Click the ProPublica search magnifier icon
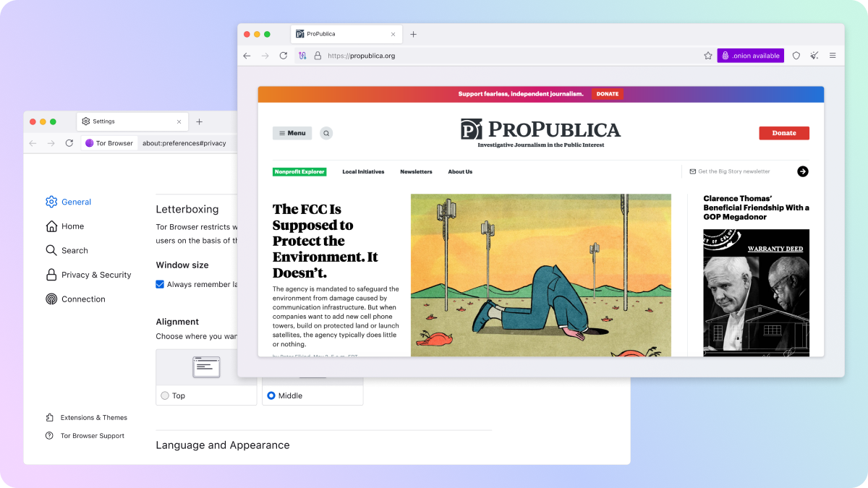 coord(326,133)
